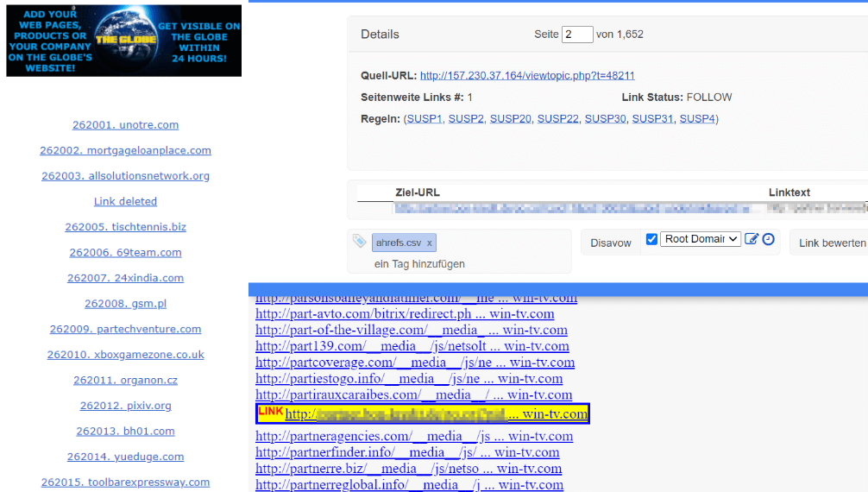This screenshot has width=868, height=492.
Task: Click the 'Link deleted' entry
Action: tap(126, 201)
